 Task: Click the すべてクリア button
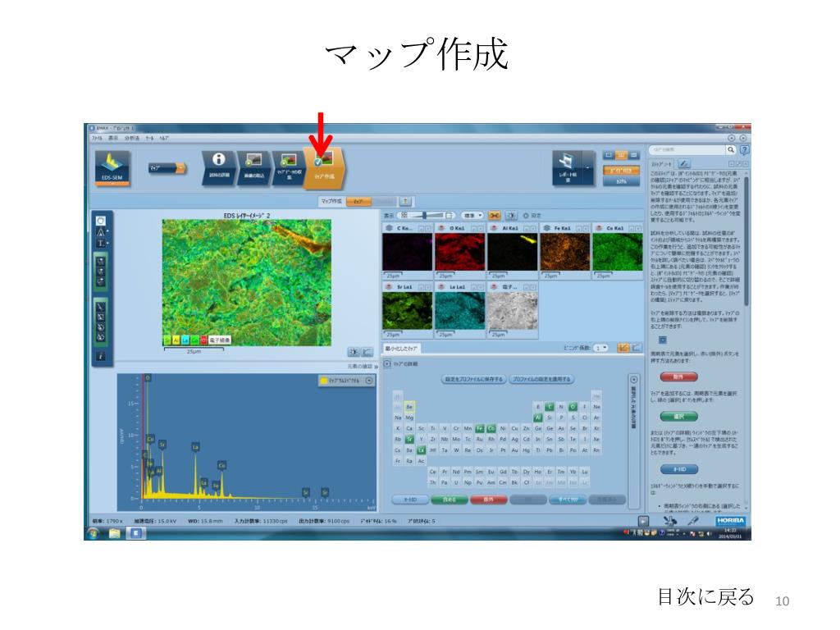(x=568, y=500)
